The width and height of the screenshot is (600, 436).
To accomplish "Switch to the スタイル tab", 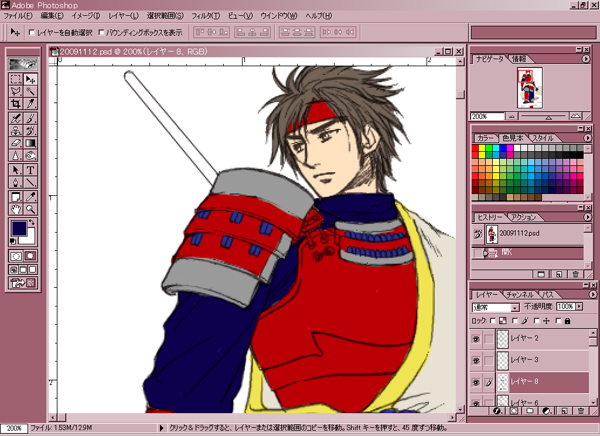I will [543, 137].
